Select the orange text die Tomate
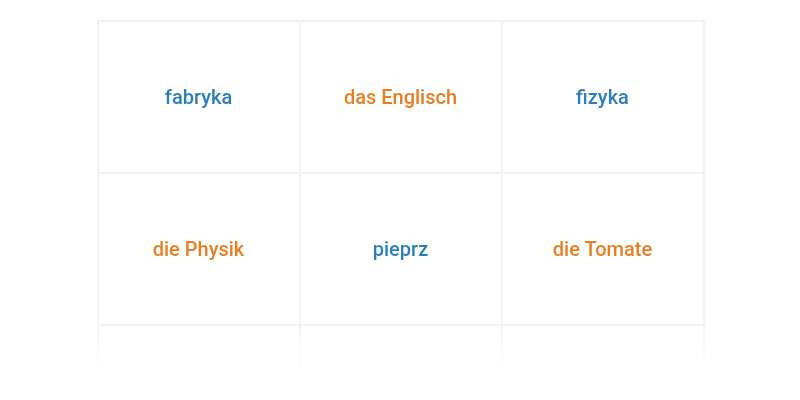Image resolution: width=800 pixels, height=400 pixels. (x=603, y=249)
